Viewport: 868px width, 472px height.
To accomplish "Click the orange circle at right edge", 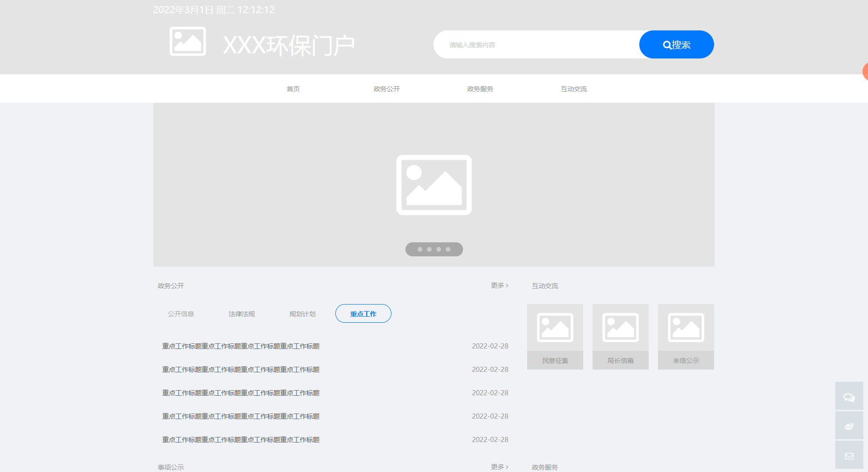I will click(x=865, y=72).
